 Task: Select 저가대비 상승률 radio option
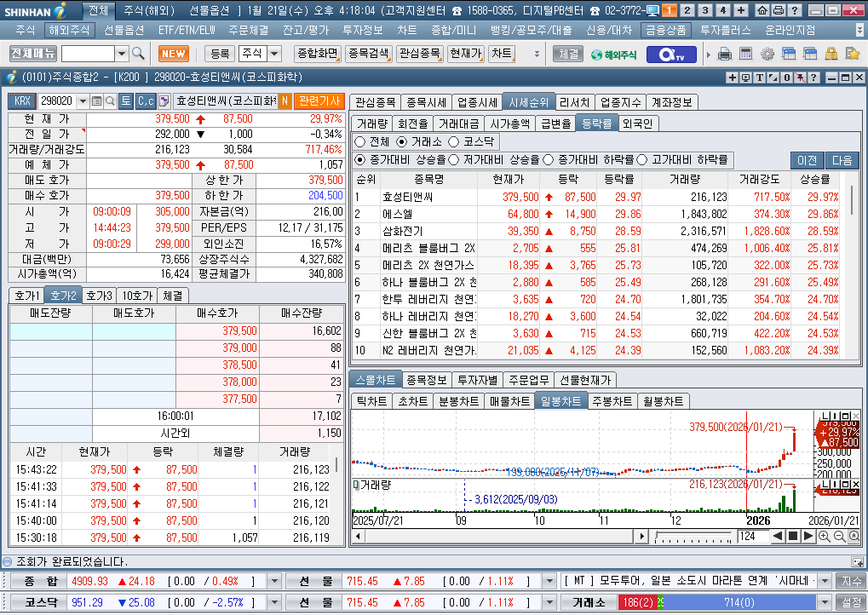tap(454, 160)
